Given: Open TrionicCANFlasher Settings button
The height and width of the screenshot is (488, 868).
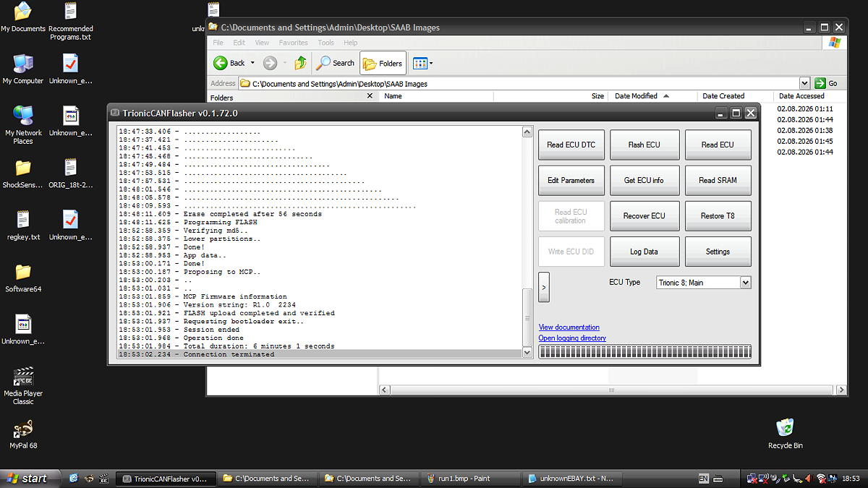Looking at the screenshot, I should click(x=718, y=252).
